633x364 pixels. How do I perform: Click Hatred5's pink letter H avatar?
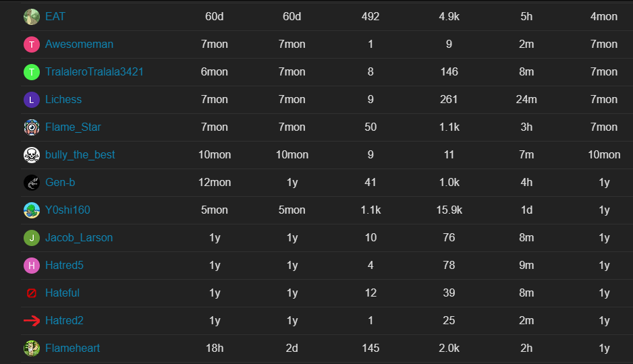[x=31, y=266]
